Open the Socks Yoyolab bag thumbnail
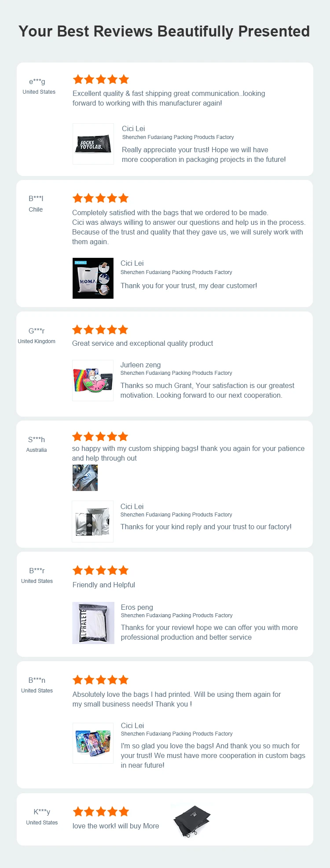This screenshot has height=868, width=330. coord(93,144)
